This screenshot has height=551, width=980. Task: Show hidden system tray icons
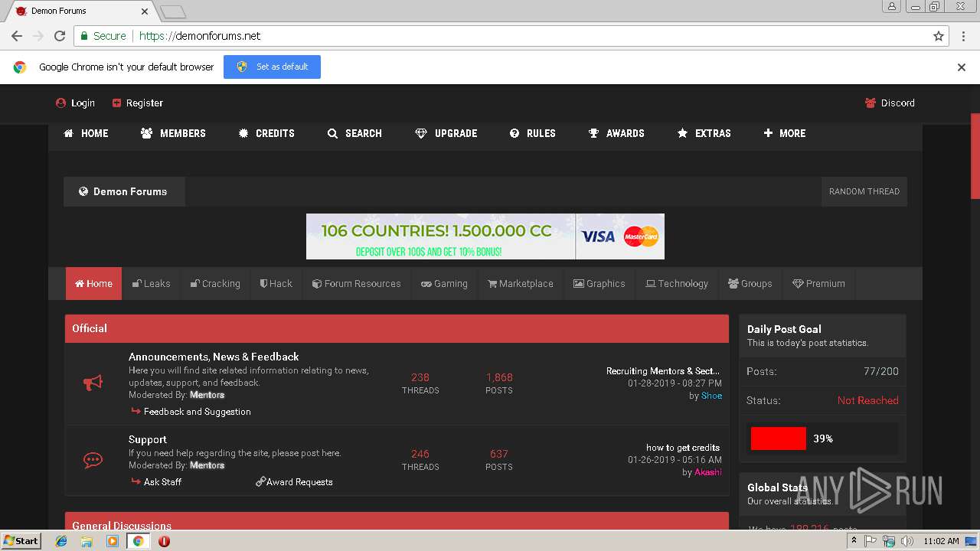[x=854, y=541]
